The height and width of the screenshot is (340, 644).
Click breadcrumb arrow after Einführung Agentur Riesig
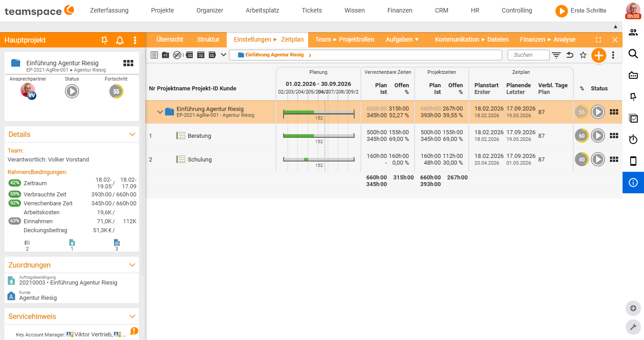click(x=310, y=55)
